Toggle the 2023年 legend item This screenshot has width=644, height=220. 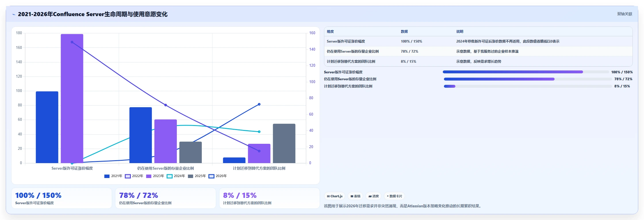tap(155, 176)
